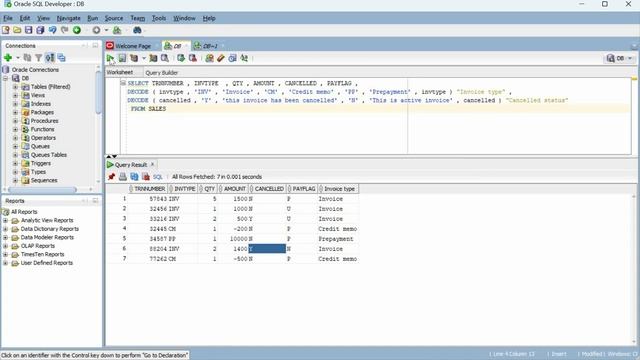Expand the Tables (Filtered) node
This screenshot has height=360, width=640.
point(15,87)
